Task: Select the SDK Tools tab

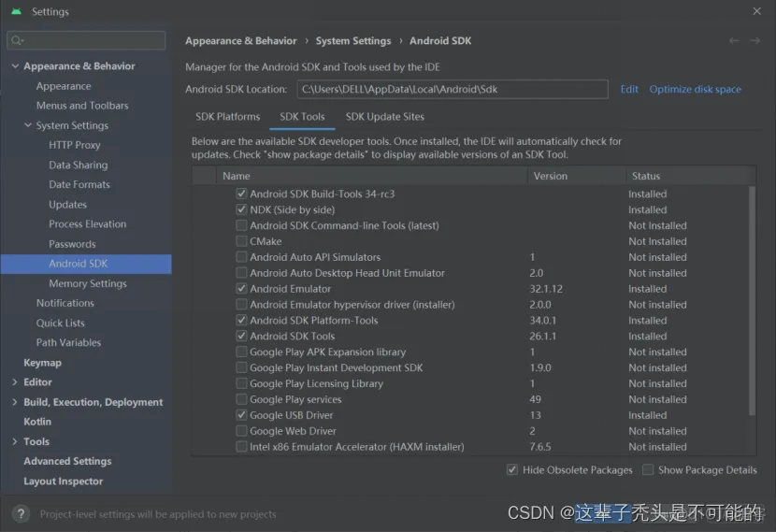Action: click(x=302, y=117)
